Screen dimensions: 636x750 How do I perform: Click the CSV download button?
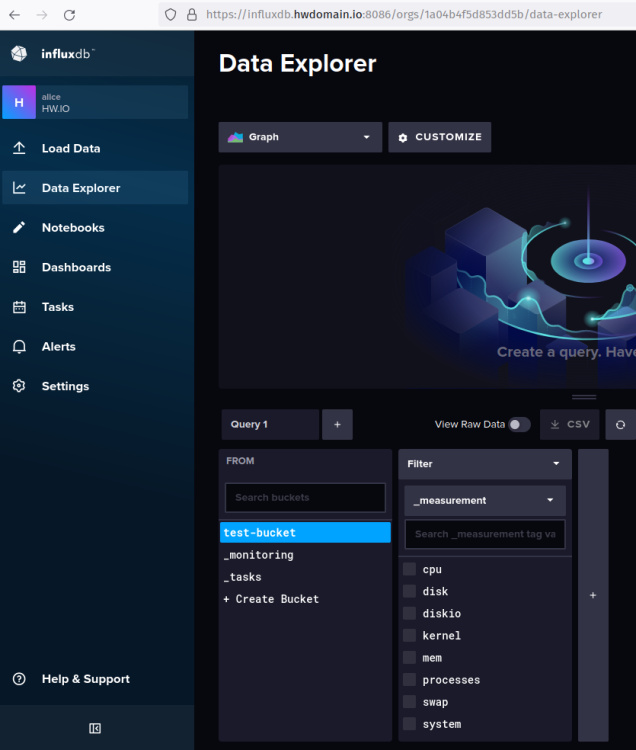[569, 425]
